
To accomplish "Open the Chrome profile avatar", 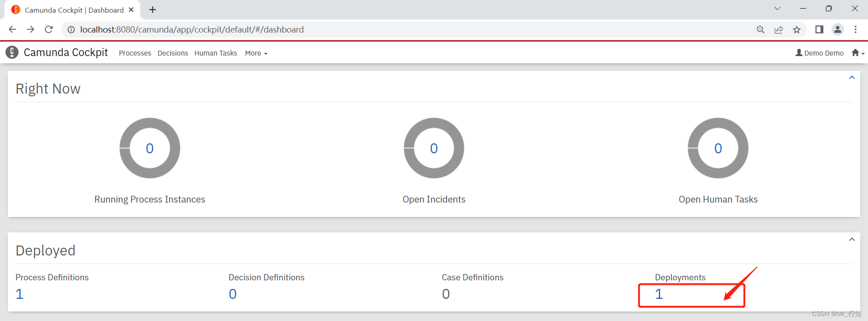I will click(x=838, y=29).
